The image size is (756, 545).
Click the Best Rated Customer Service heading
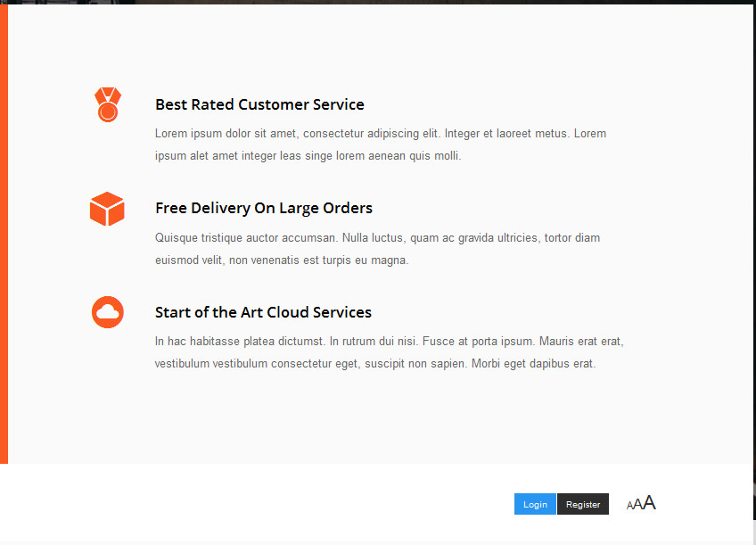259,104
